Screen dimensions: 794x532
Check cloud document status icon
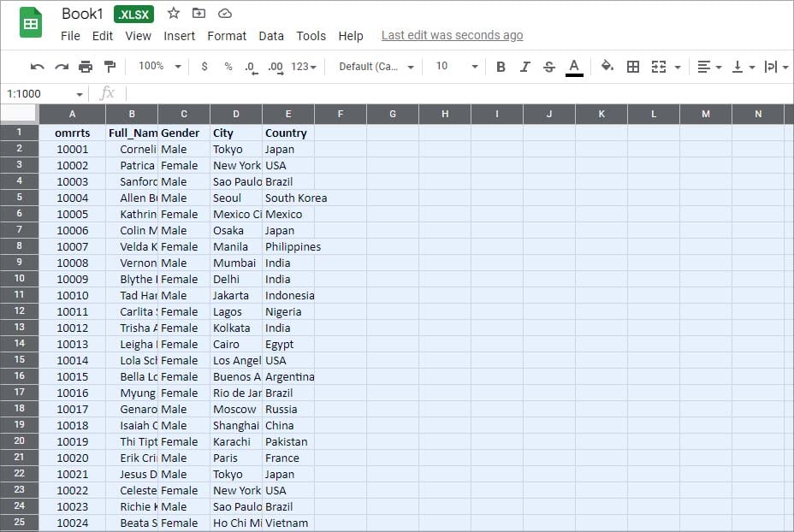(x=225, y=13)
